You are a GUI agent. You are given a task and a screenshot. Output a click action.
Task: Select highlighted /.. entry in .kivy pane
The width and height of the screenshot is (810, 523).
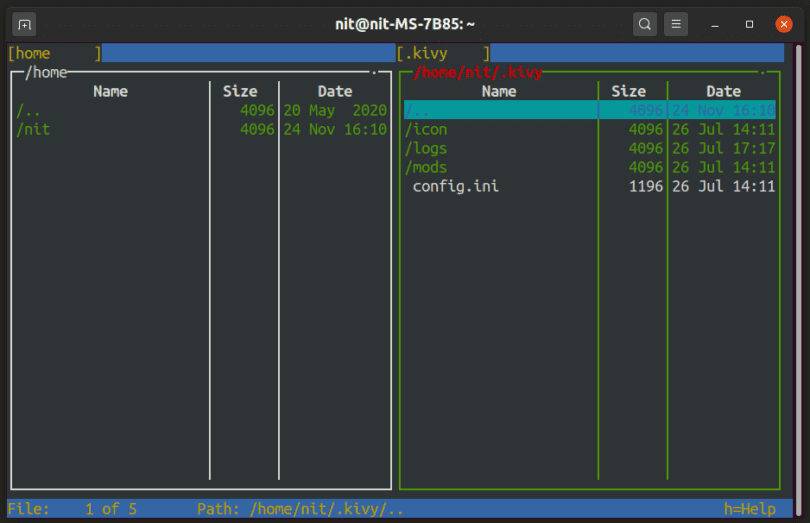click(x=589, y=110)
